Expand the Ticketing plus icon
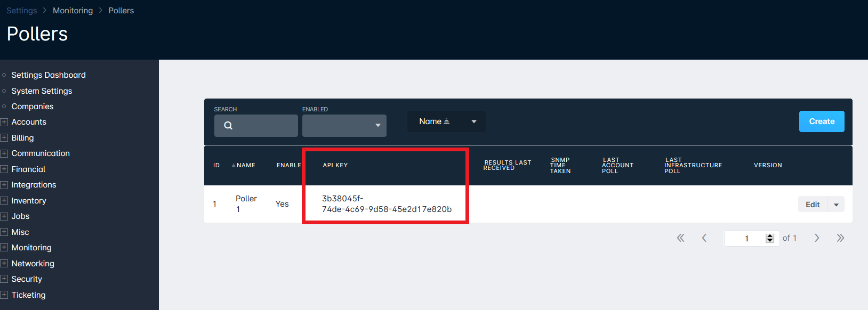 [4, 295]
